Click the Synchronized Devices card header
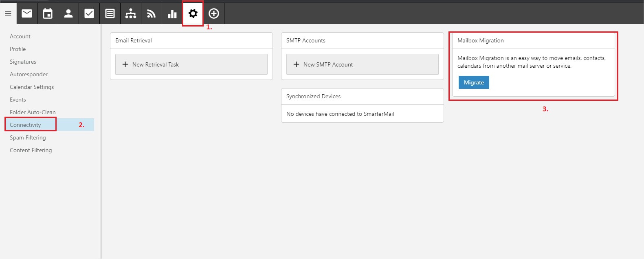This screenshot has width=644, height=259. coord(363,97)
